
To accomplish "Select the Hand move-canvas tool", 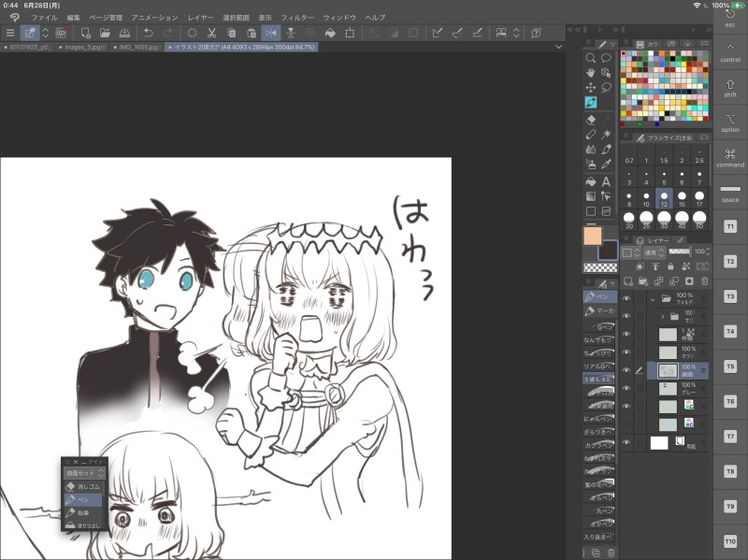I will [591, 73].
